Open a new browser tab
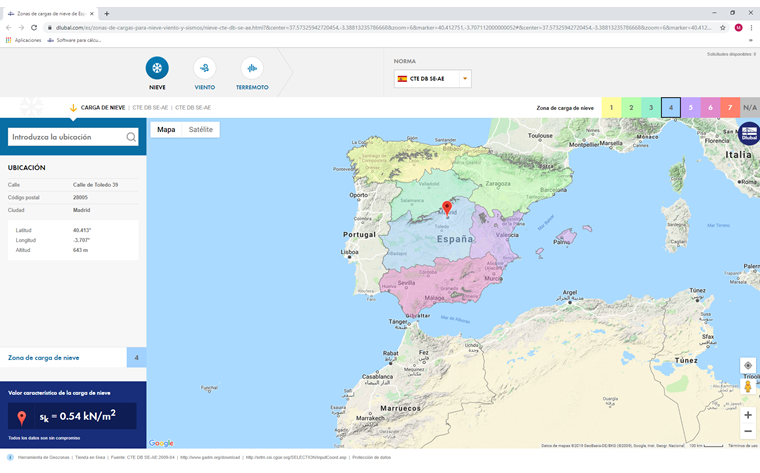760x473 pixels. point(107,14)
